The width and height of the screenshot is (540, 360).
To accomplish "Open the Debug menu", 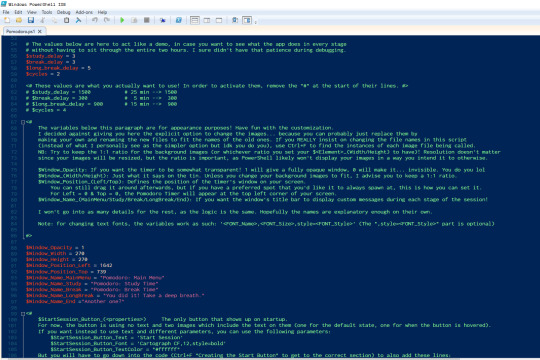I will pyautogui.click(x=63, y=12).
